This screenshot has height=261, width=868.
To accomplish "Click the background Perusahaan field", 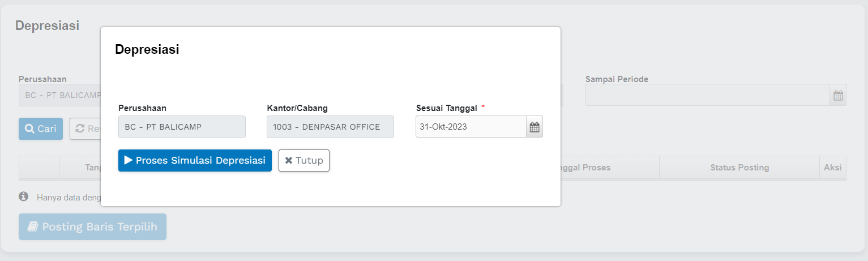I will tap(59, 95).
